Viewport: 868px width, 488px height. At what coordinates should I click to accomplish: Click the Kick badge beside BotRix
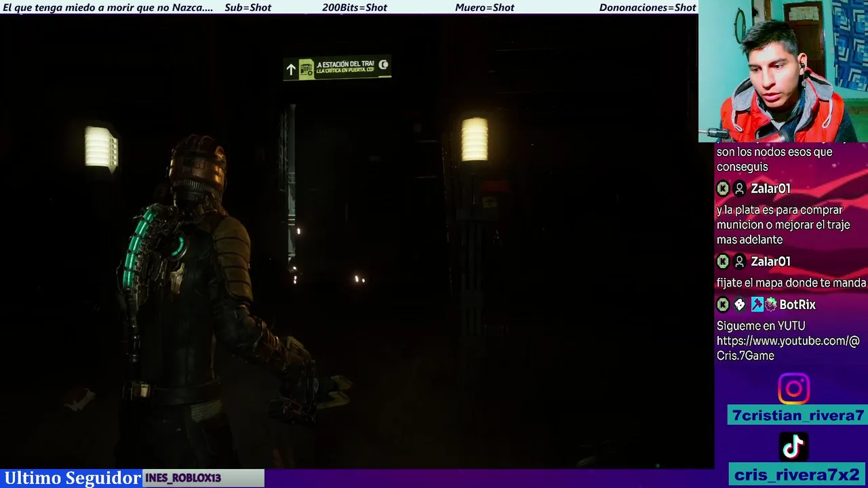tap(723, 305)
